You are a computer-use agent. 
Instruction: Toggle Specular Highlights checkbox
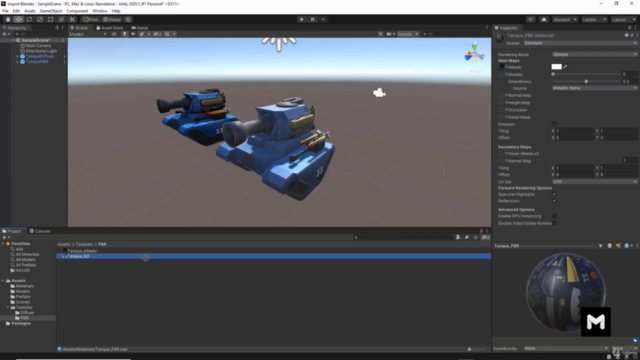554,194
